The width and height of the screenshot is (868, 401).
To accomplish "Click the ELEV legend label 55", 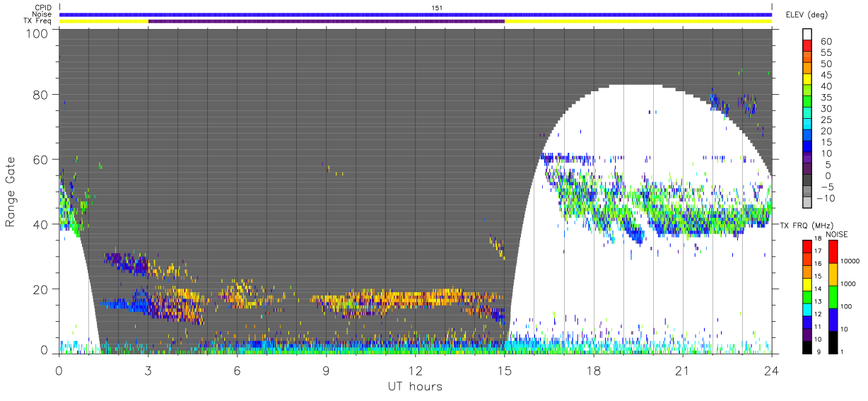I will click(826, 52).
